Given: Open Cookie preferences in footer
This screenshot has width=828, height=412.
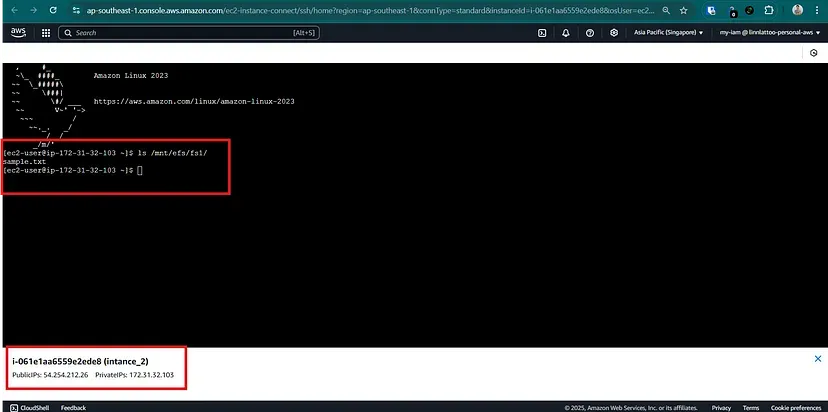Looking at the screenshot, I should (796, 408).
